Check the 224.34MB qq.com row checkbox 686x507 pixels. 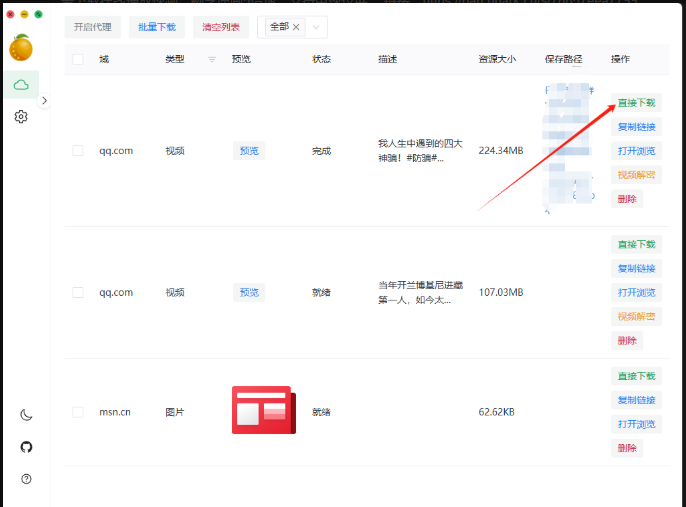click(x=78, y=150)
